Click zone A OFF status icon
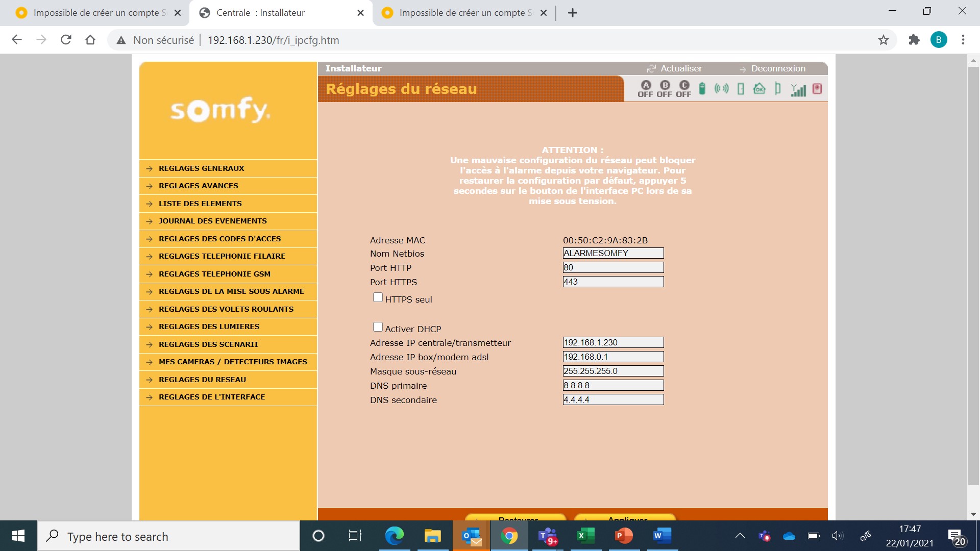This screenshot has width=980, height=551. [x=646, y=89]
